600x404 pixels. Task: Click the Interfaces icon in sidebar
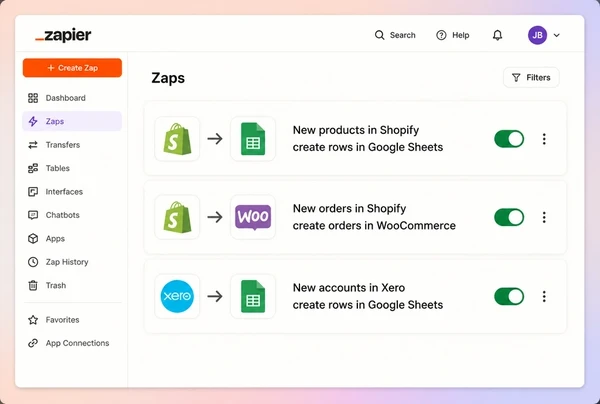[33, 192]
